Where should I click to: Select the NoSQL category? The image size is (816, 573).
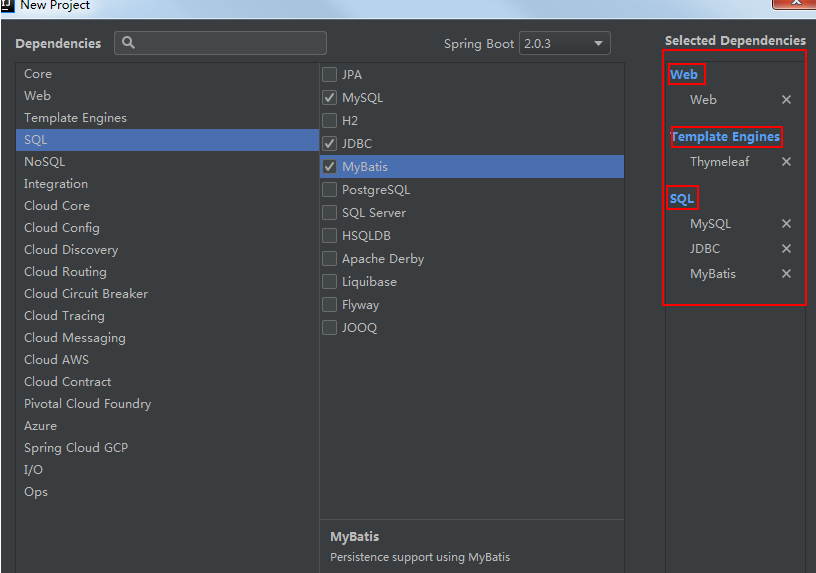167,162
